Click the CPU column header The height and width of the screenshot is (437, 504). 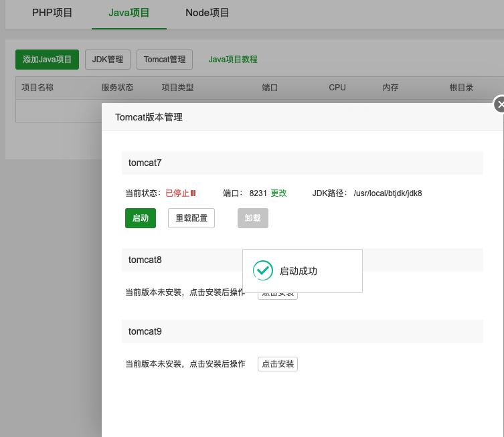click(337, 88)
